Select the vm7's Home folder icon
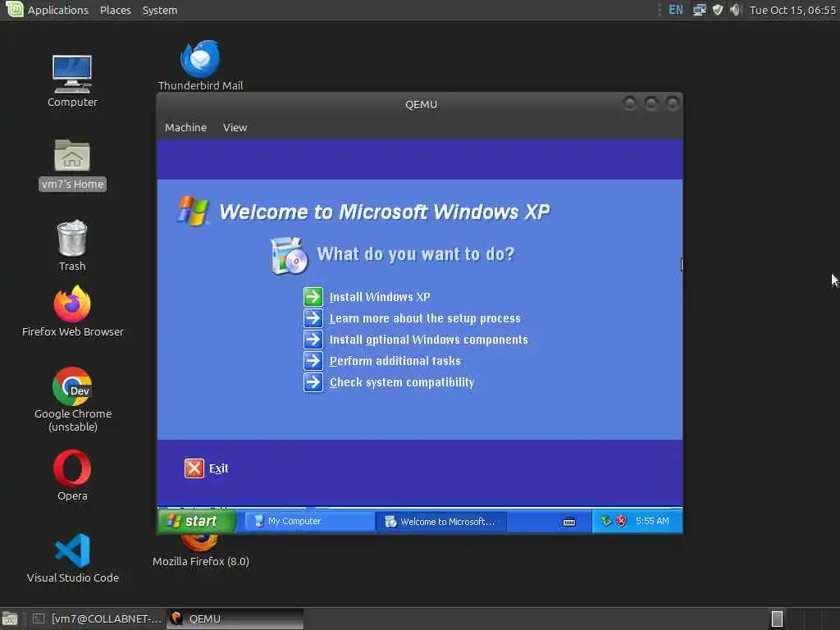The width and height of the screenshot is (840, 630). [72, 164]
